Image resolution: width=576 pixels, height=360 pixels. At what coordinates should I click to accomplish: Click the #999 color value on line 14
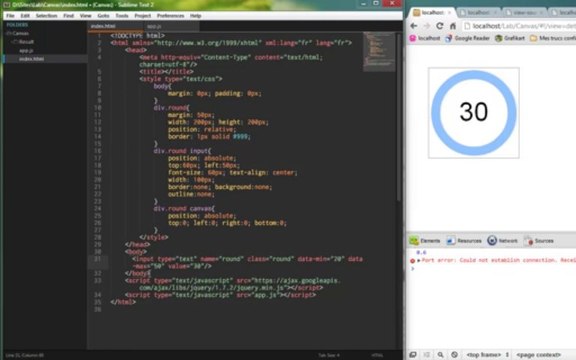pos(241,137)
